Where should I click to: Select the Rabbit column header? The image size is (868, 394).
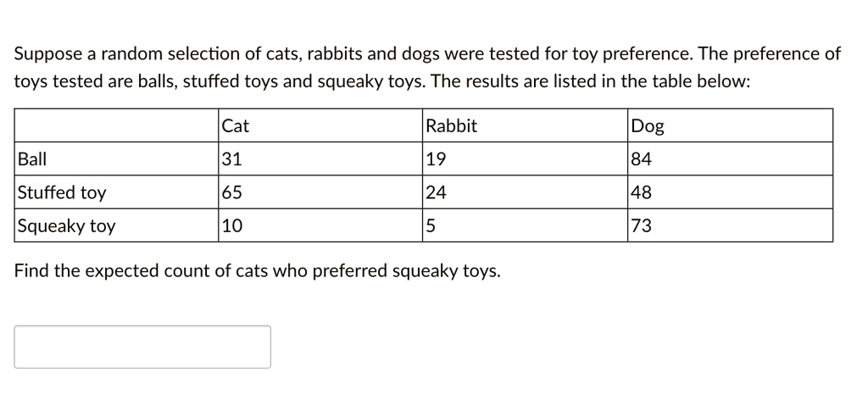[x=526, y=125]
